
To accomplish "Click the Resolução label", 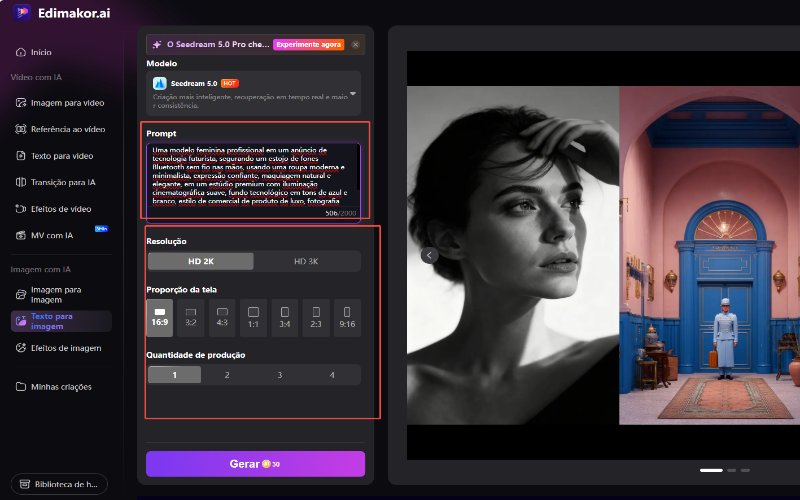I will click(166, 241).
